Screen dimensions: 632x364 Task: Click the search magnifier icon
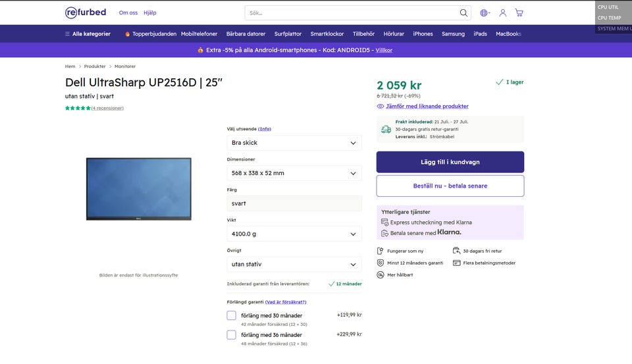(x=463, y=13)
